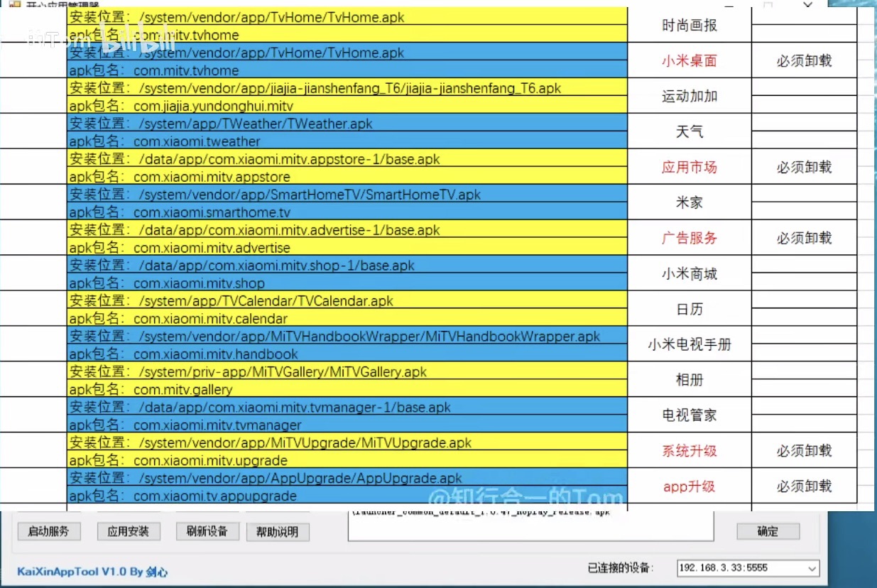The width and height of the screenshot is (877, 588).
Task: Select the 天气 app name cell
Action: [690, 131]
